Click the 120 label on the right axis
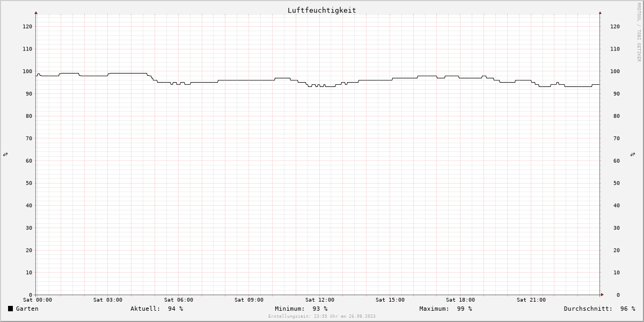The height and width of the screenshot is (322, 644). click(615, 26)
